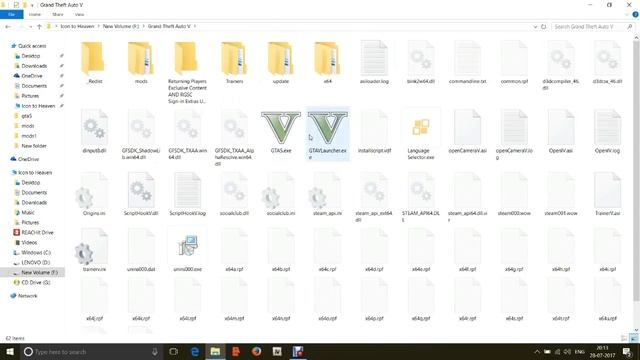Open the Windows Start menu
Image resolution: width=640 pixels, height=360 pixels.
point(10,351)
